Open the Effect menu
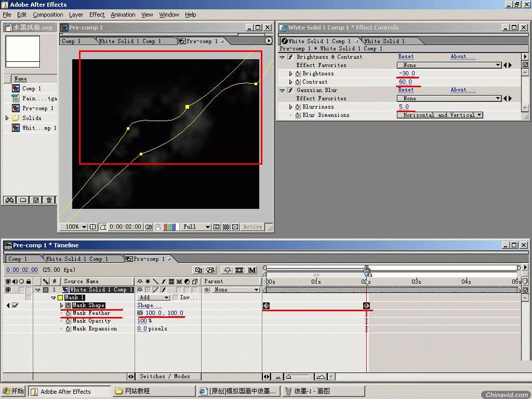532x399 pixels. pyautogui.click(x=97, y=15)
